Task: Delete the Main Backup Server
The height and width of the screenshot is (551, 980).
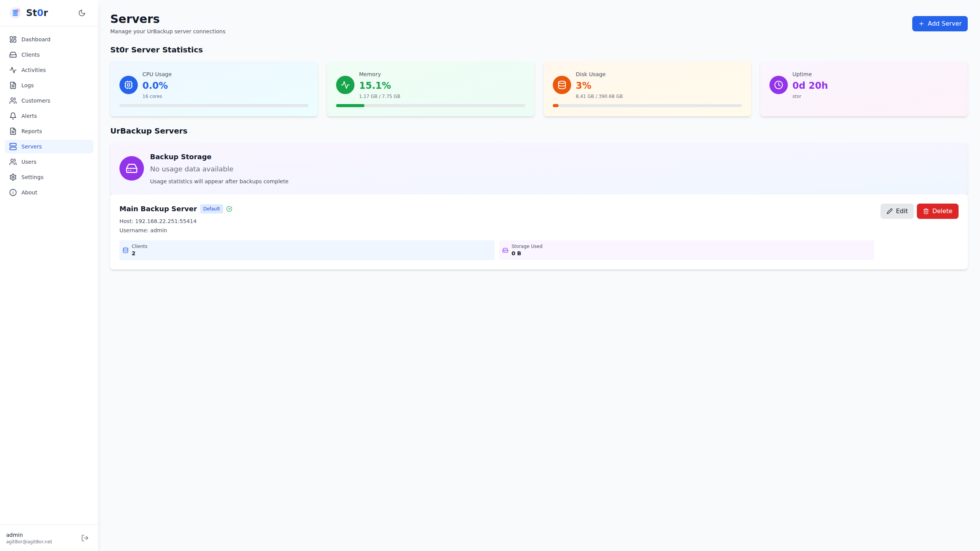Action: [937, 211]
